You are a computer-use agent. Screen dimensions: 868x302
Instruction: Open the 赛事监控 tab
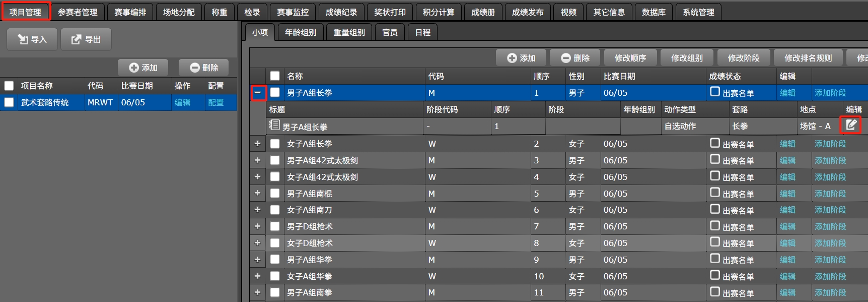tap(293, 12)
